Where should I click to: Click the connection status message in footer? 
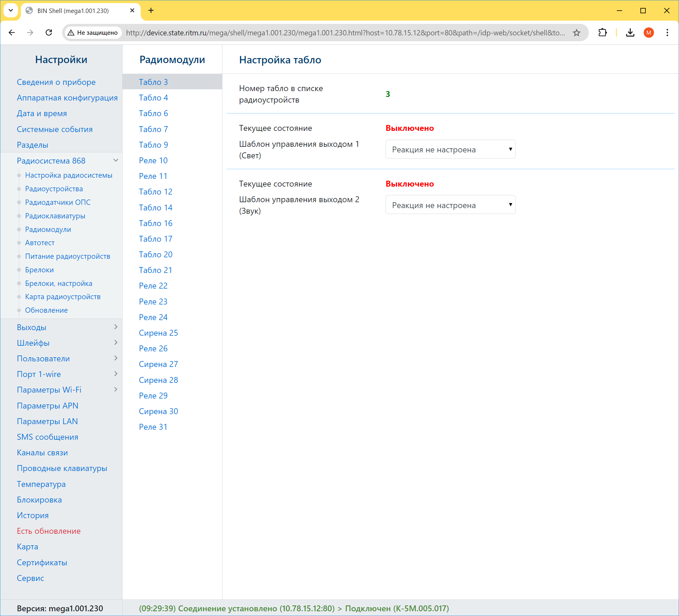click(x=294, y=608)
